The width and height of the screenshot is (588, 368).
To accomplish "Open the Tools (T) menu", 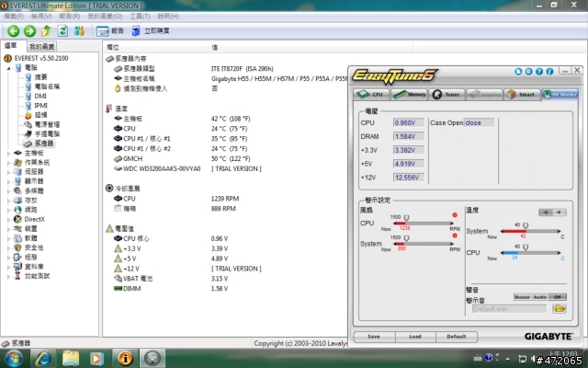I will pos(140,17).
